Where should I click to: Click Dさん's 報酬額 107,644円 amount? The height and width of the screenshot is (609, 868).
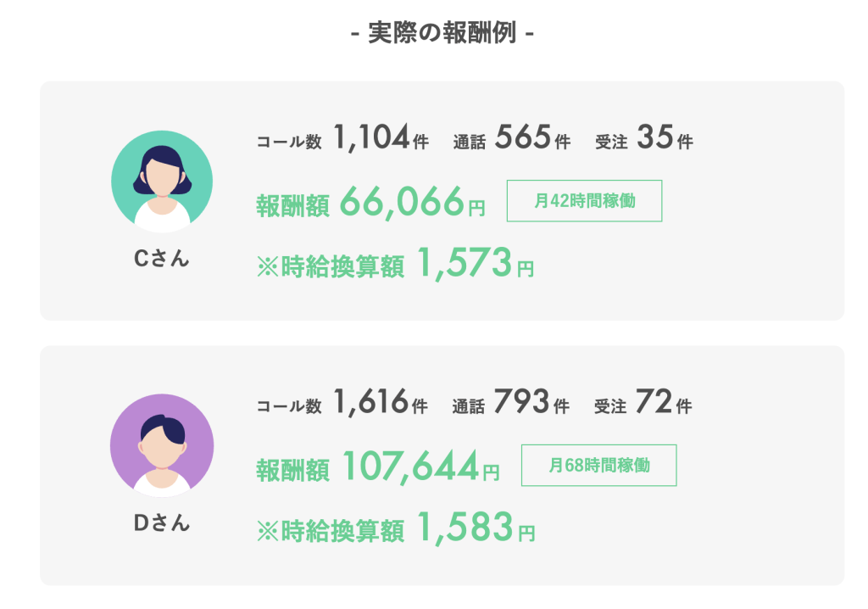coord(420,467)
